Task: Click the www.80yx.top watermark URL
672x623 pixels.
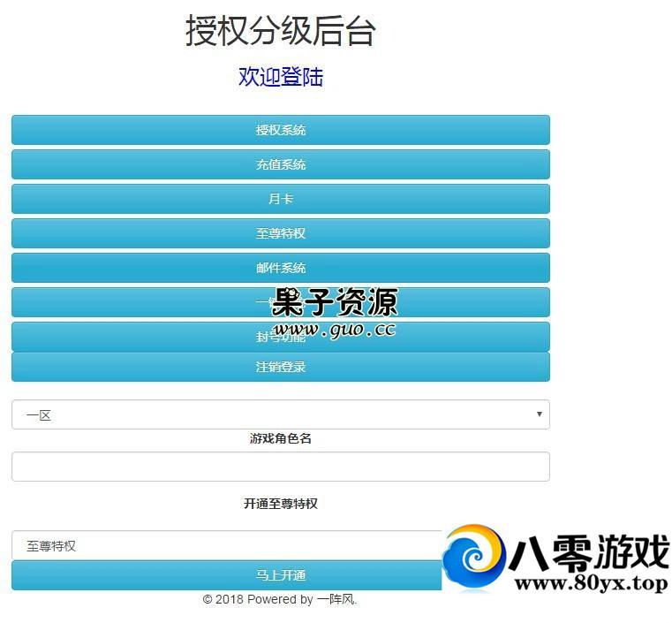Action: pos(590,584)
